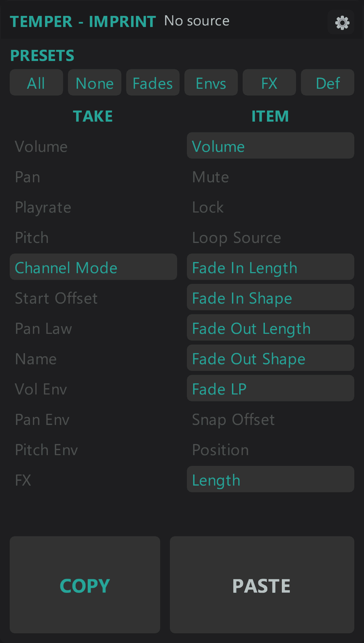Enable the Pitch Env take property
The width and height of the screenshot is (364, 643).
click(x=46, y=450)
